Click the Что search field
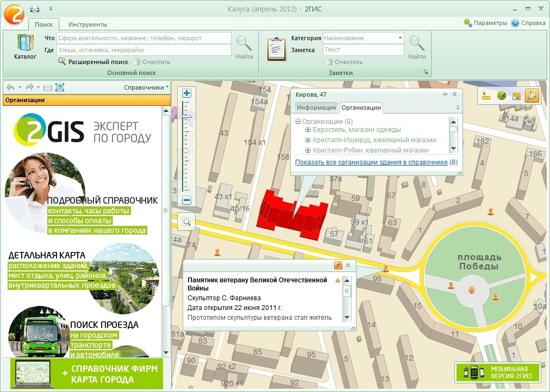The width and height of the screenshot is (550, 392). click(144, 38)
